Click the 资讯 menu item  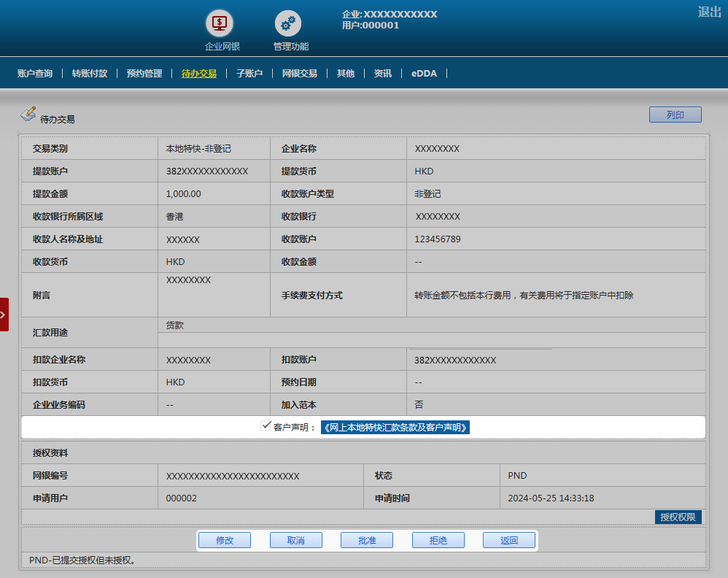(x=383, y=74)
